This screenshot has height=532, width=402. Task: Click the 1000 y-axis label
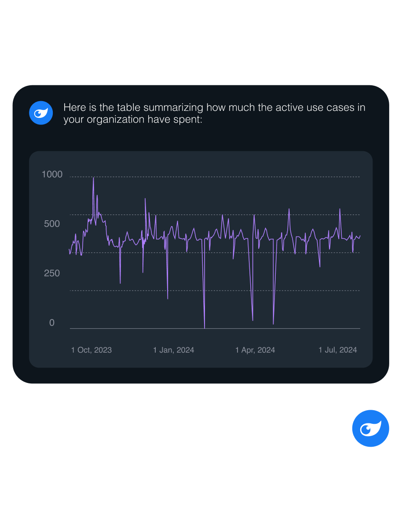52,175
